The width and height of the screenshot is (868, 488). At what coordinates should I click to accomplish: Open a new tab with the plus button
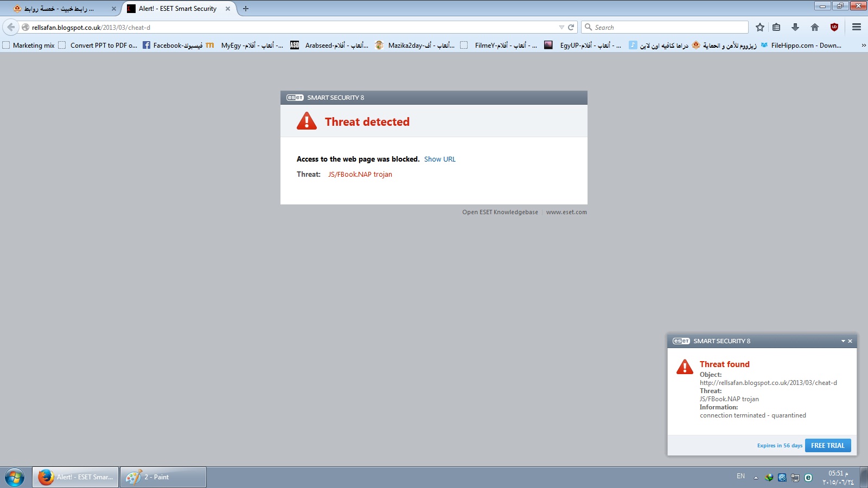tap(246, 9)
